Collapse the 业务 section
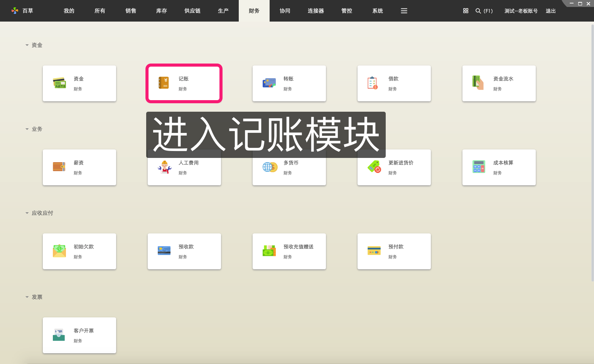The width and height of the screenshot is (594, 364). pos(27,129)
